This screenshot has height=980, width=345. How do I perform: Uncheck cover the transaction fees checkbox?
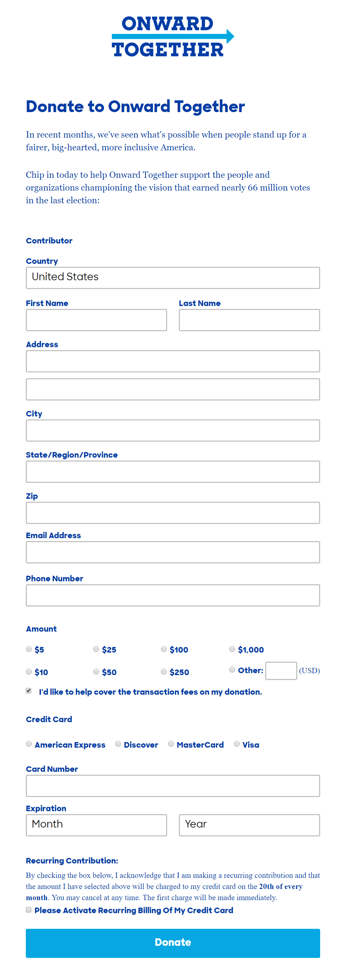(x=29, y=690)
